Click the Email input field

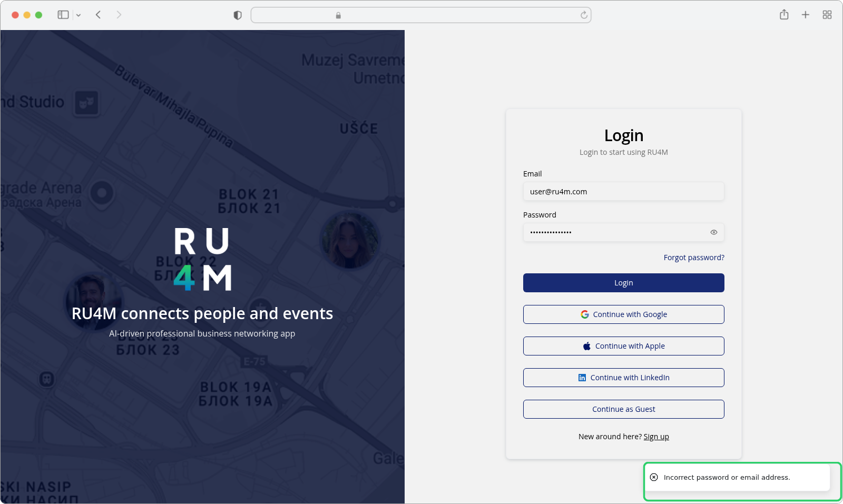point(624,192)
